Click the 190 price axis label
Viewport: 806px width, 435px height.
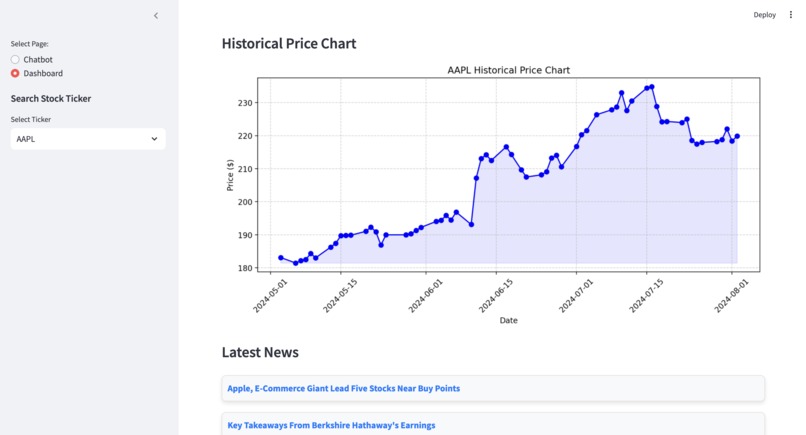tap(245, 235)
